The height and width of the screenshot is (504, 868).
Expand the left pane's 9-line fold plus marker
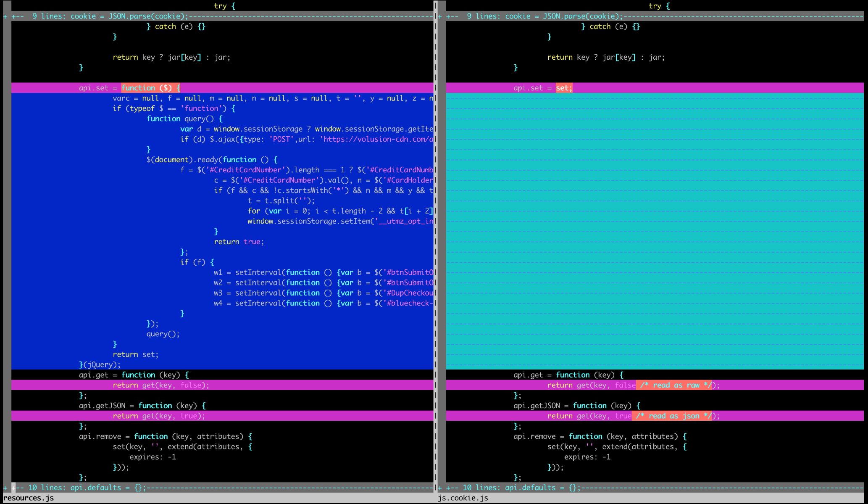[5, 16]
